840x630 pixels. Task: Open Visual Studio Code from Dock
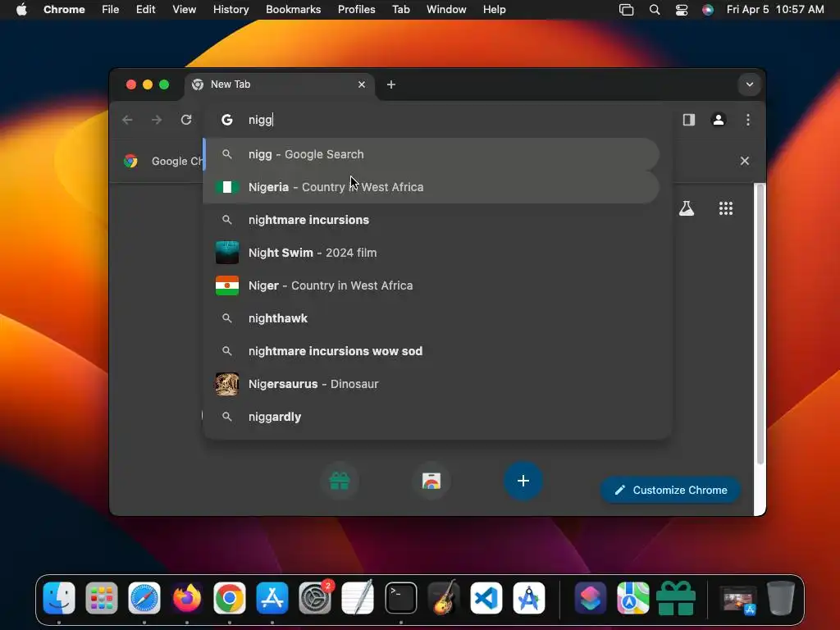[x=486, y=598]
